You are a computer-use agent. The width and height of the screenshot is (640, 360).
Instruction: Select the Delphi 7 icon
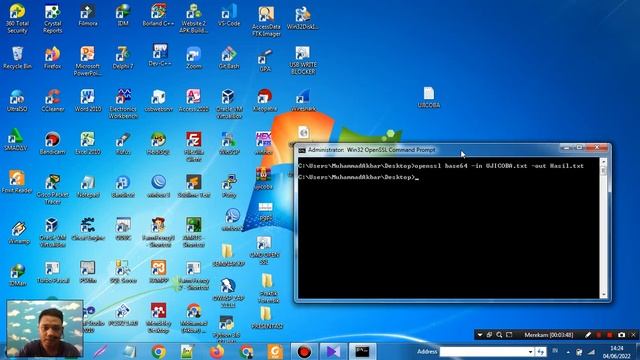123,58
